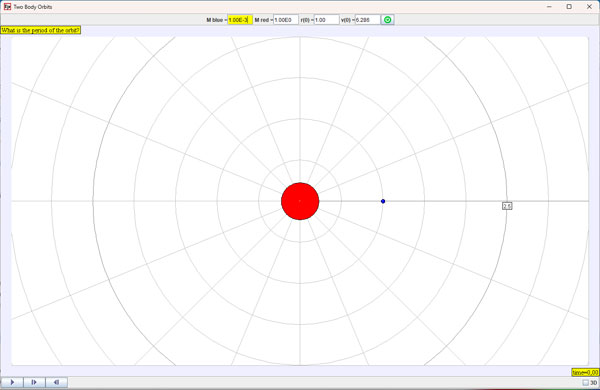Click the 2.5 radius axis label
The image size is (600, 390).
coord(507,206)
